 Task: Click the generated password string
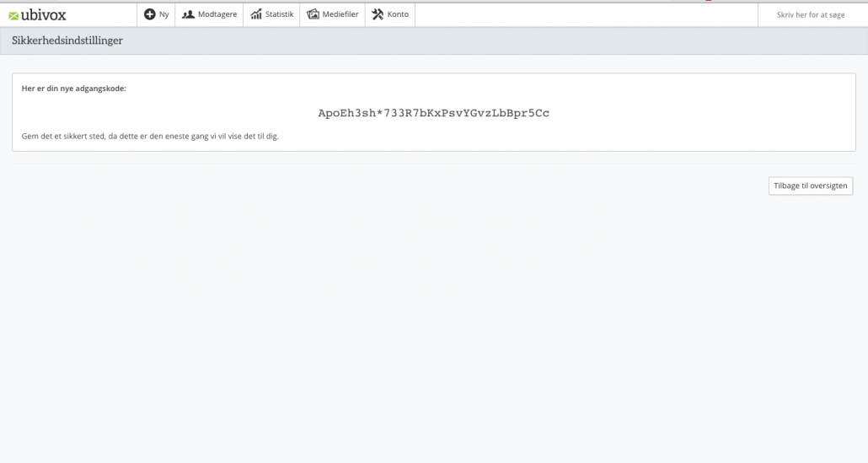pyautogui.click(x=433, y=113)
